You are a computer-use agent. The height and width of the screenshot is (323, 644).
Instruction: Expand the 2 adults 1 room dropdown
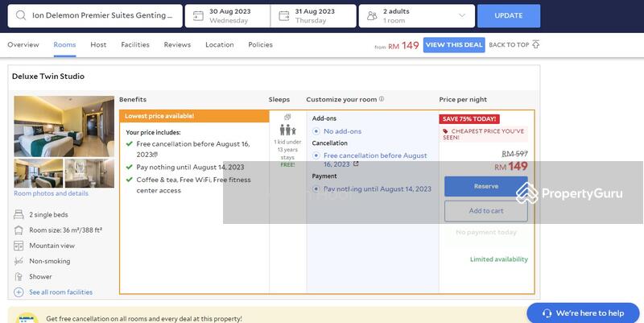tap(461, 15)
